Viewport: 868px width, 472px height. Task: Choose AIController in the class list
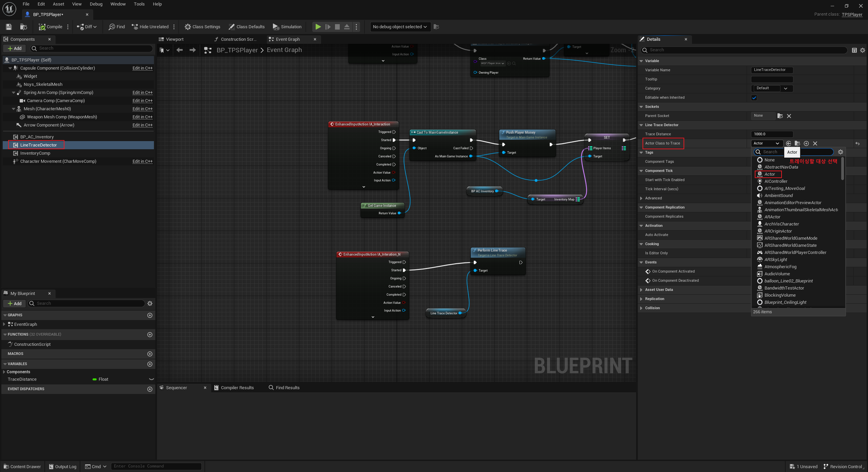tap(776, 181)
